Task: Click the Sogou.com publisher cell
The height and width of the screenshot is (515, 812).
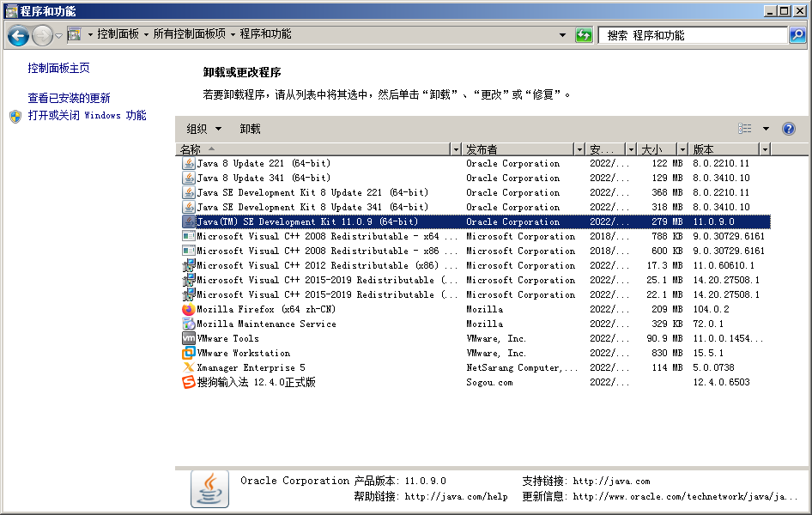Action: pos(489,383)
